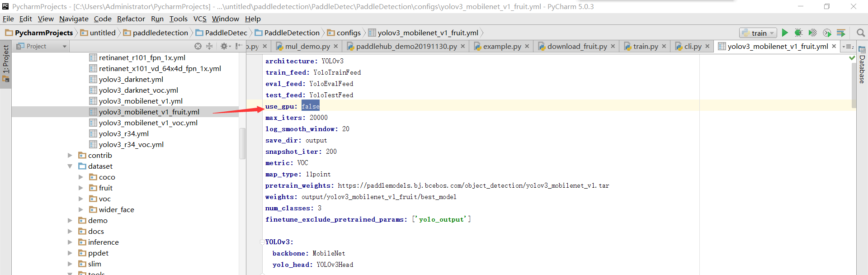Open the train run configuration dropdown
This screenshot has width=868, height=275.
point(758,33)
